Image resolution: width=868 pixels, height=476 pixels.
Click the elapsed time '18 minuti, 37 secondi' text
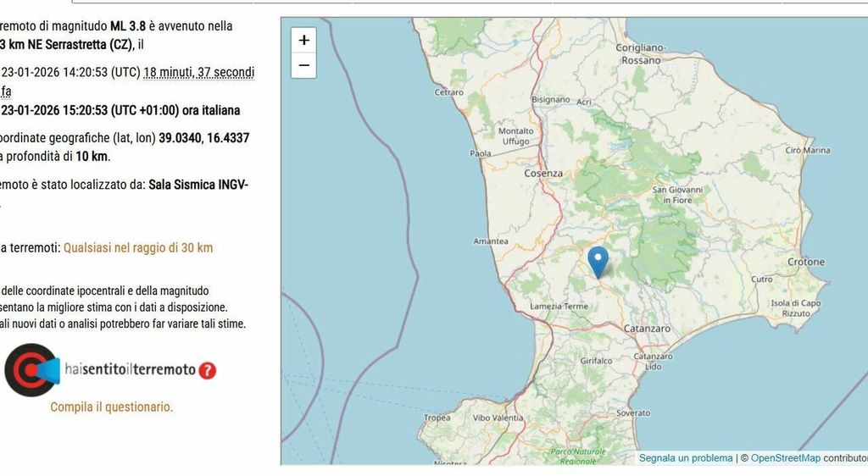pyautogui.click(x=198, y=72)
